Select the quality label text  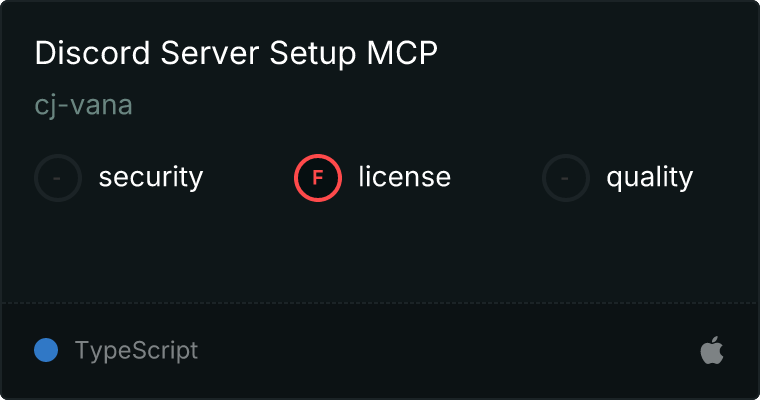649,177
